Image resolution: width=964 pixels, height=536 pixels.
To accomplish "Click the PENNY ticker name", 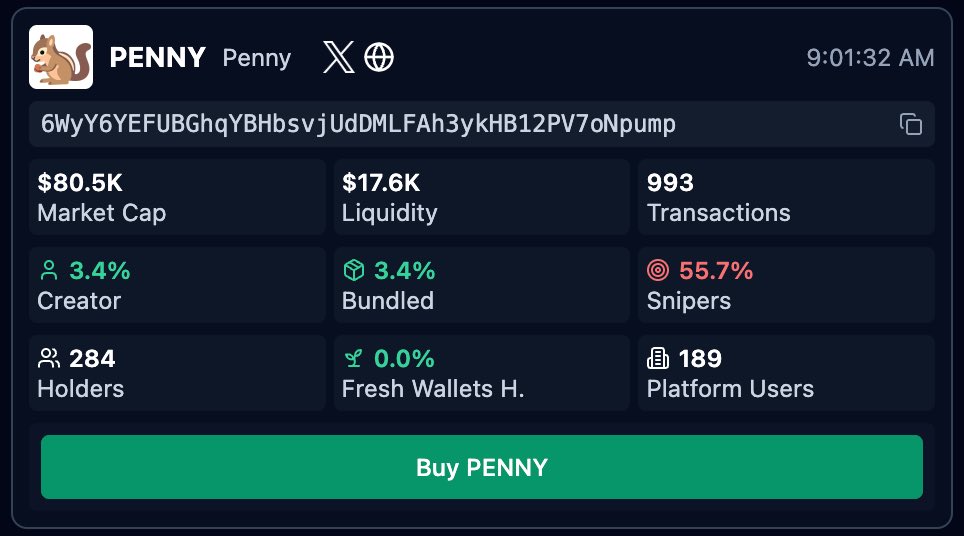I will (x=157, y=58).
